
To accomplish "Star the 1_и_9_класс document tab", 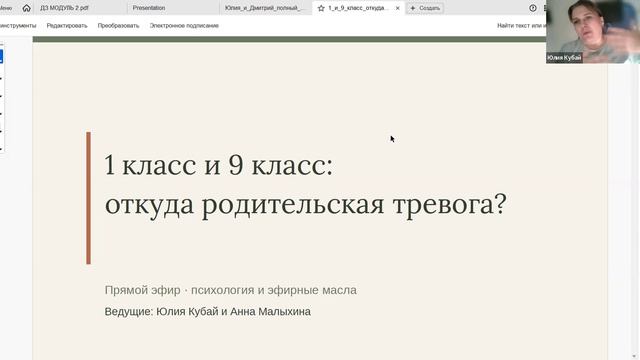I will click(321, 8).
